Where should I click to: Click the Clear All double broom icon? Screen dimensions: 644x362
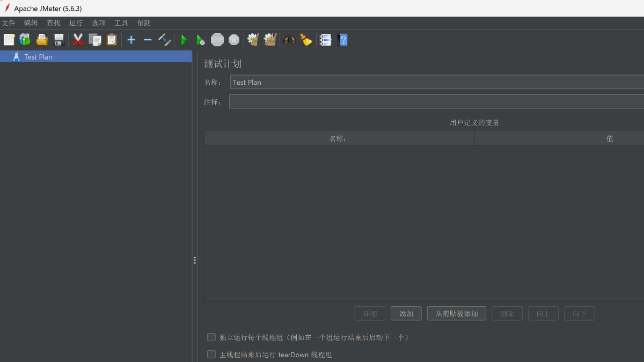coord(270,40)
